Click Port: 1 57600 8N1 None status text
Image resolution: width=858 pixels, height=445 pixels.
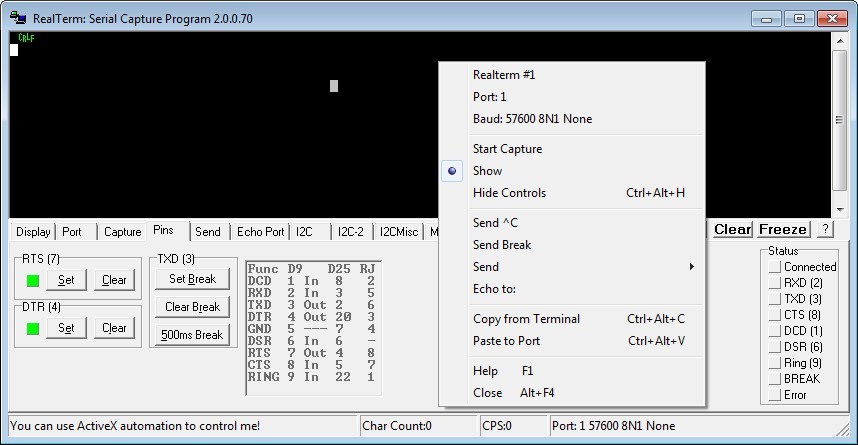click(613, 426)
